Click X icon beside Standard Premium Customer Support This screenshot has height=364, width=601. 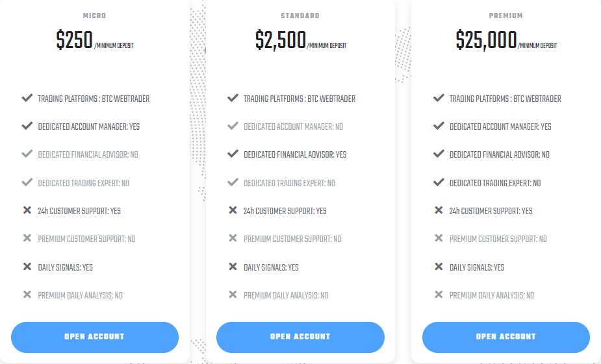tap(233, 238)
